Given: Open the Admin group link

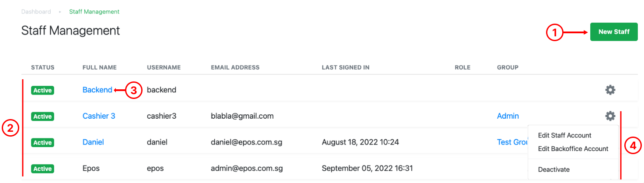Looking at the screenshot, I should pos(508,116).
